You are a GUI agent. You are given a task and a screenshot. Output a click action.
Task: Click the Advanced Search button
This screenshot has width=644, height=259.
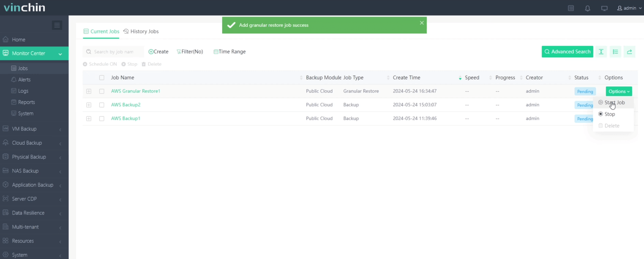pos(567,52)
